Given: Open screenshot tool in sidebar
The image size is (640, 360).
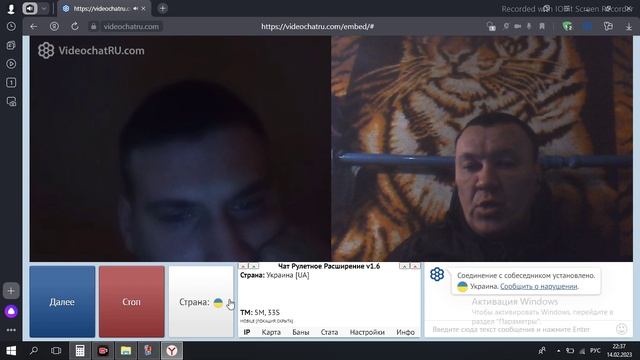Looking at the screenshot, I should pos(11,101).
